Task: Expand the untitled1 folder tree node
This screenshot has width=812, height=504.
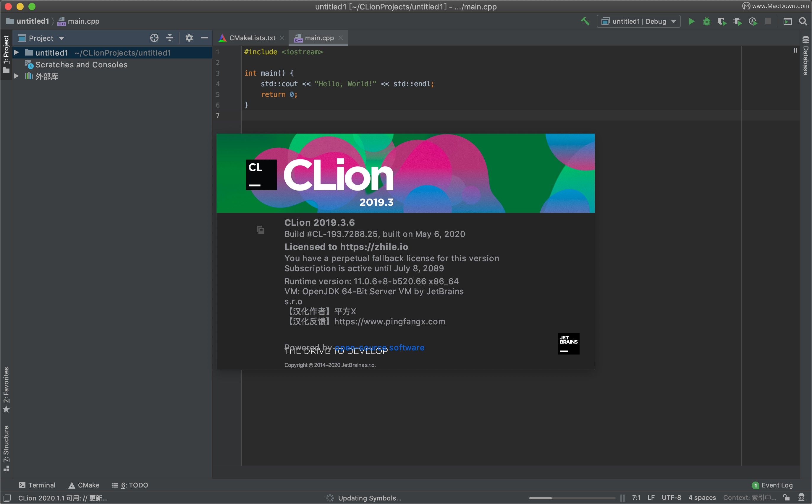Action: point(16,52)
